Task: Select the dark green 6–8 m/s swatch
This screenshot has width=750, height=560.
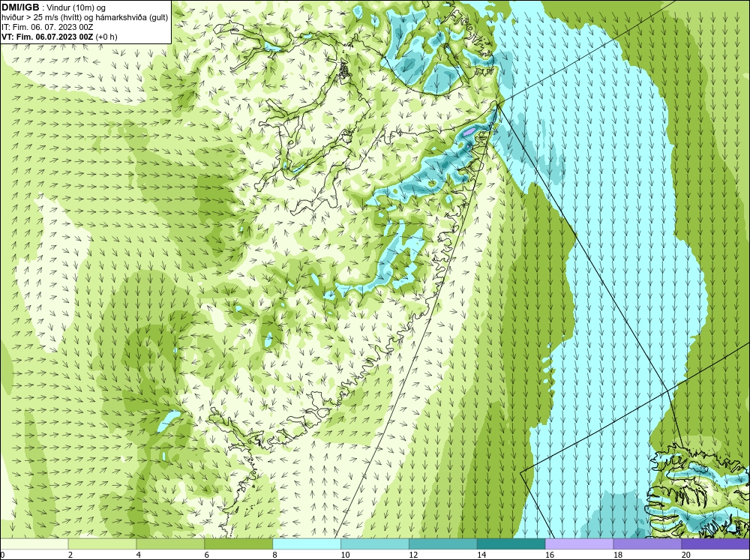Action: [238, 544]
